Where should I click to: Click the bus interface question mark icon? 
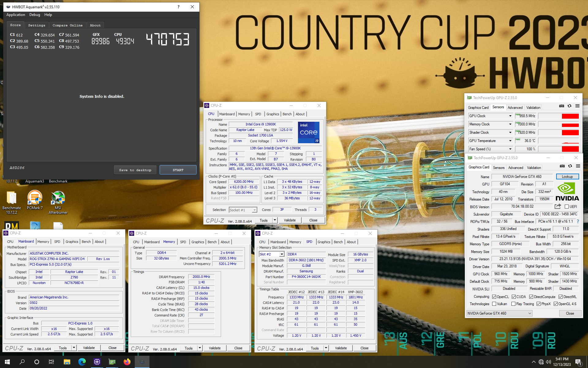(578, 221)
